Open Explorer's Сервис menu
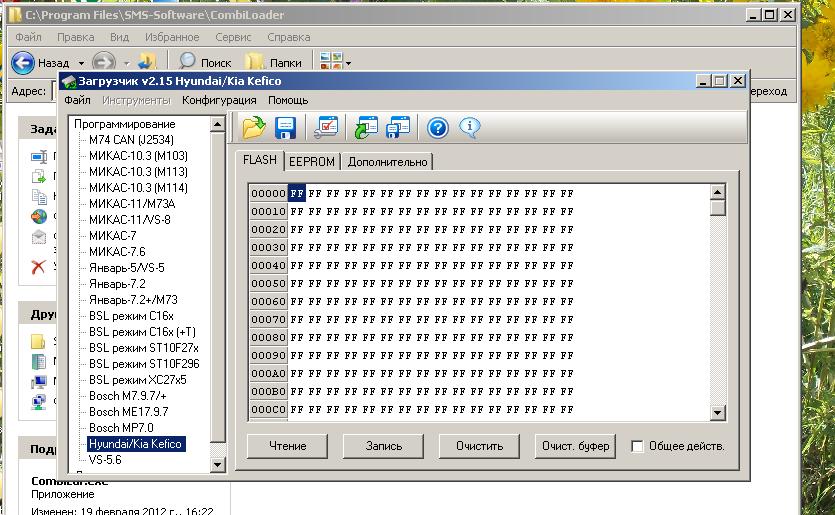The image size is (835, 515). pos(233,37)
